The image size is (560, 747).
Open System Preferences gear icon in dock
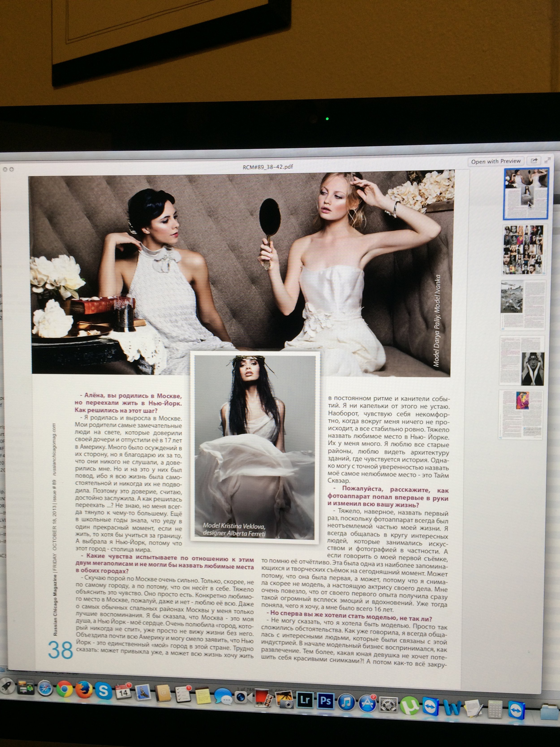[x=388, y=704]
